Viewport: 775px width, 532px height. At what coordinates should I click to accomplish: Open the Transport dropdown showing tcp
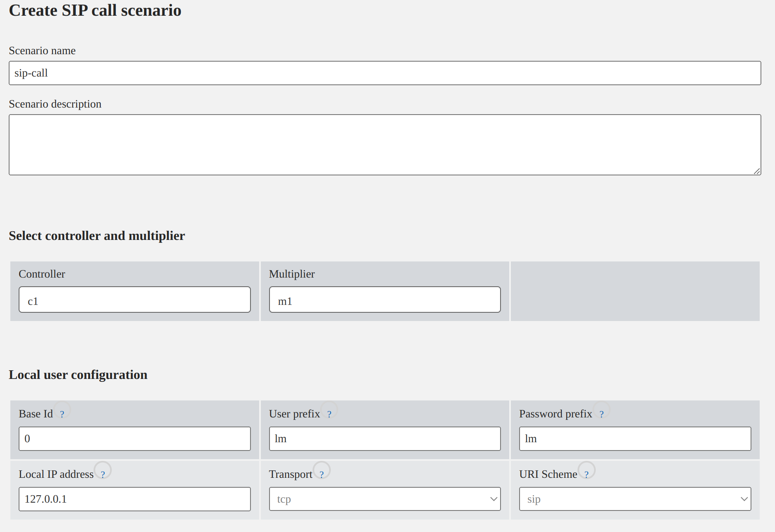[x=384, y=499]
